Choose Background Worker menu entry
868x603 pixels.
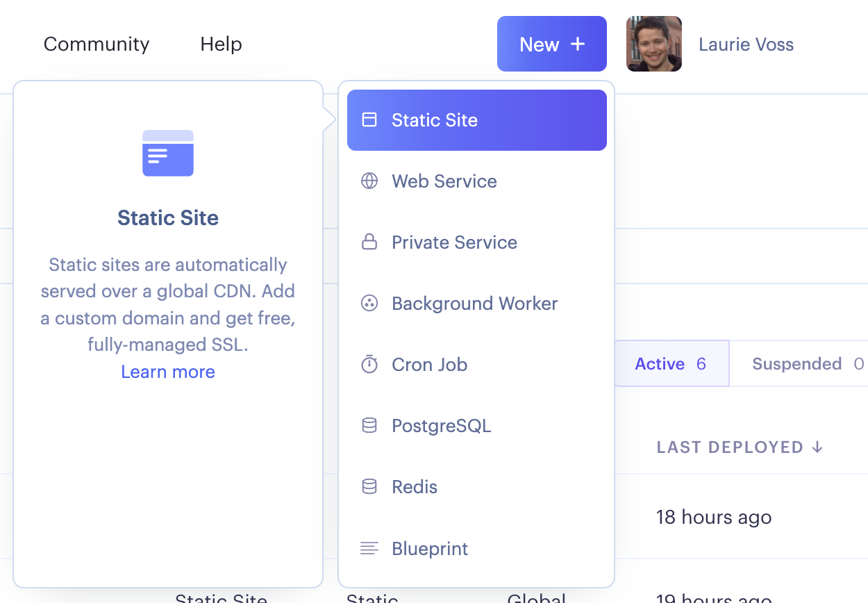[x=474, y=304]
